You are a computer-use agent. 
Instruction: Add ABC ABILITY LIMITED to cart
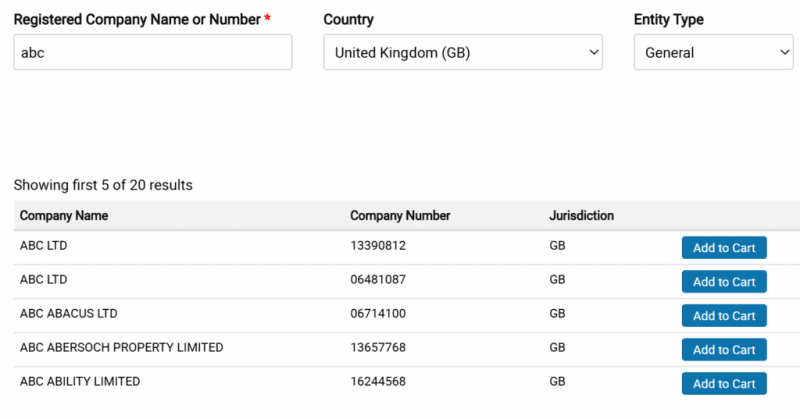(x=724, y=384)
